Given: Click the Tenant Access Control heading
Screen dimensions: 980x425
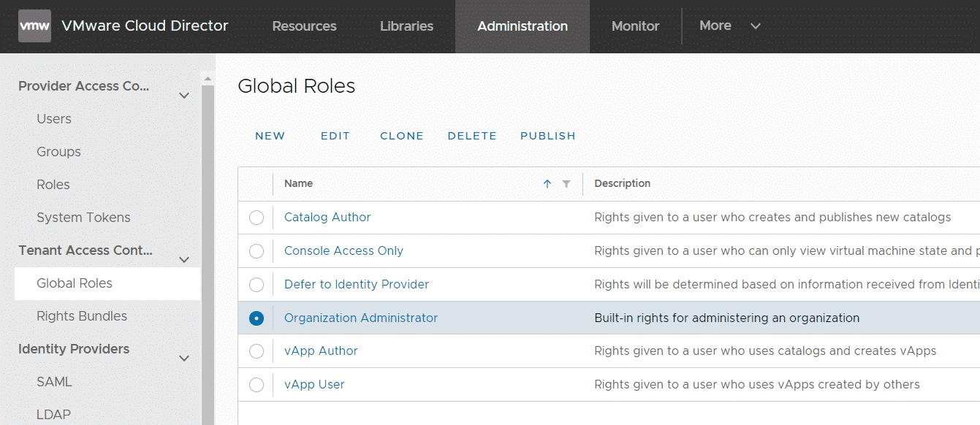Looking at the screenshot, I should pyautogui.click(x=86, y=250).
